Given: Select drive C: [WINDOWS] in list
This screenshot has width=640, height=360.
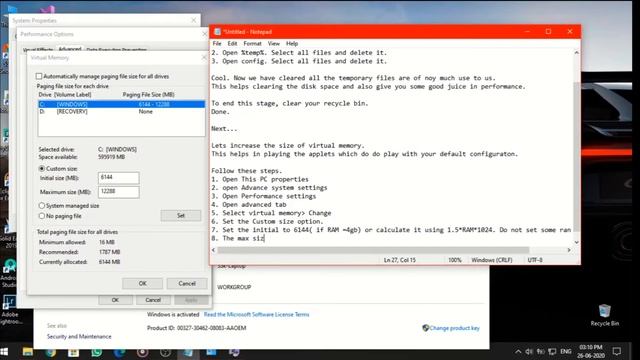Looking at the screenshot, I should [122, 104].
